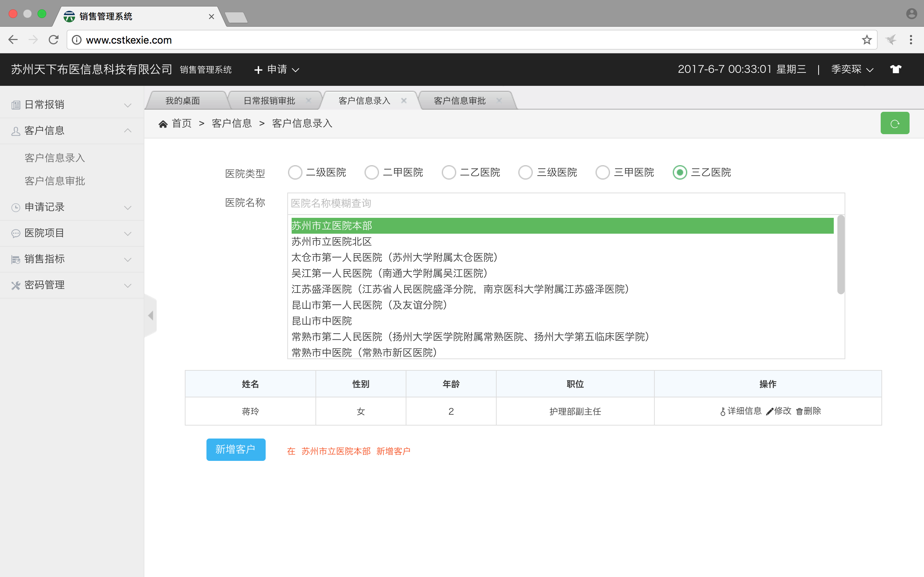Select the 二级医院 radio button
The width and height of the screenshot is (924, 577).
(x=295, y=172)
